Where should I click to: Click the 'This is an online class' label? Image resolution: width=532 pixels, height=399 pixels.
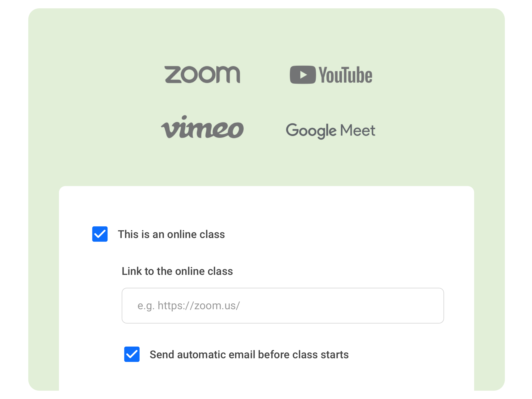click(171, 234)
